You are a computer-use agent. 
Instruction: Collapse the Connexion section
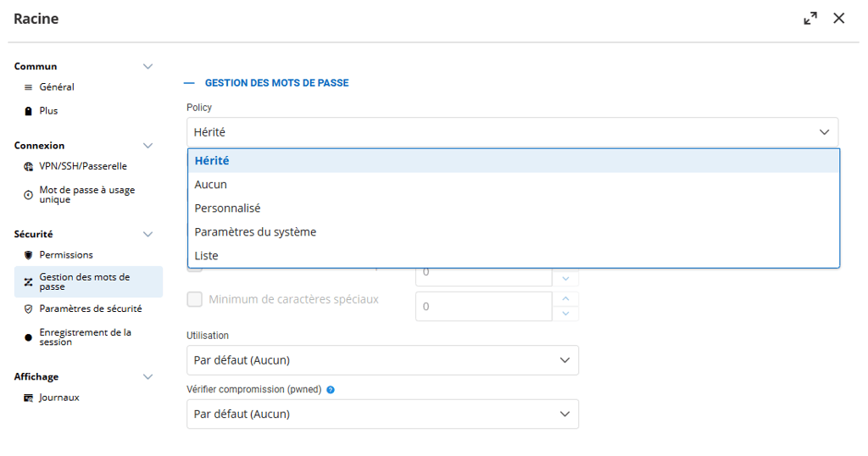[x=147, y=146]
